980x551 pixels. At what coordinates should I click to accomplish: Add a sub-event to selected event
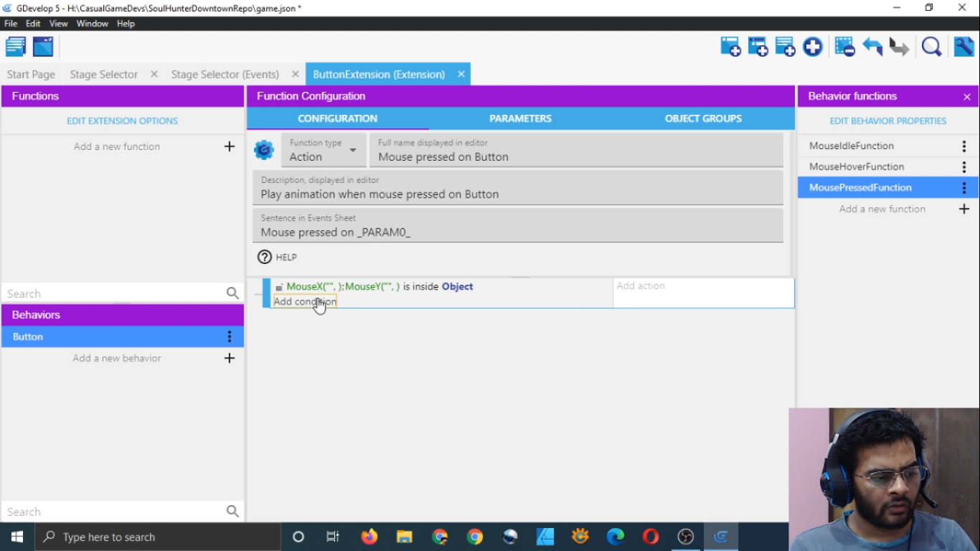[x=758, y=47]
